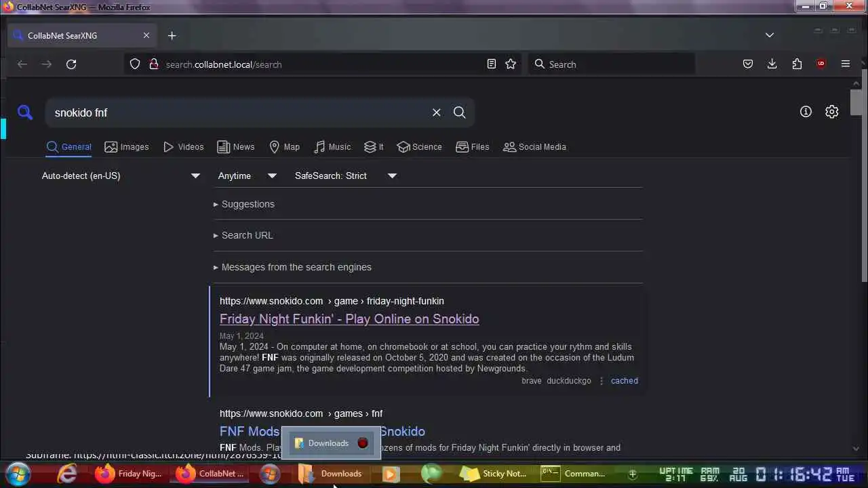
Task: Open Windows Start menu orb
Action: [18, 474]
